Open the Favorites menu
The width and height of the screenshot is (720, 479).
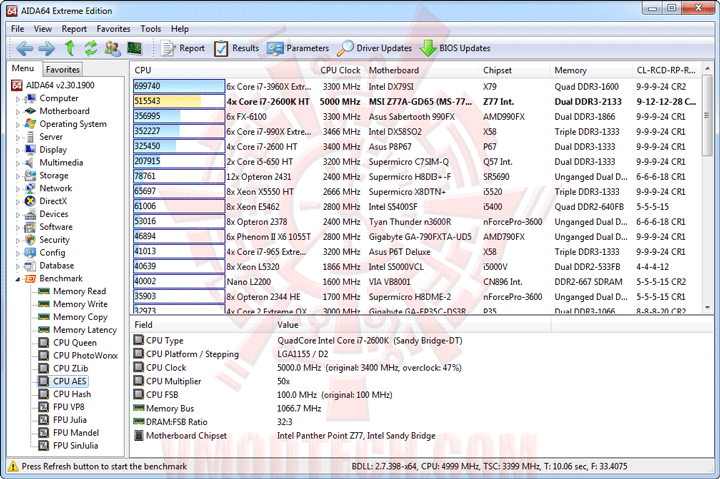113,29
